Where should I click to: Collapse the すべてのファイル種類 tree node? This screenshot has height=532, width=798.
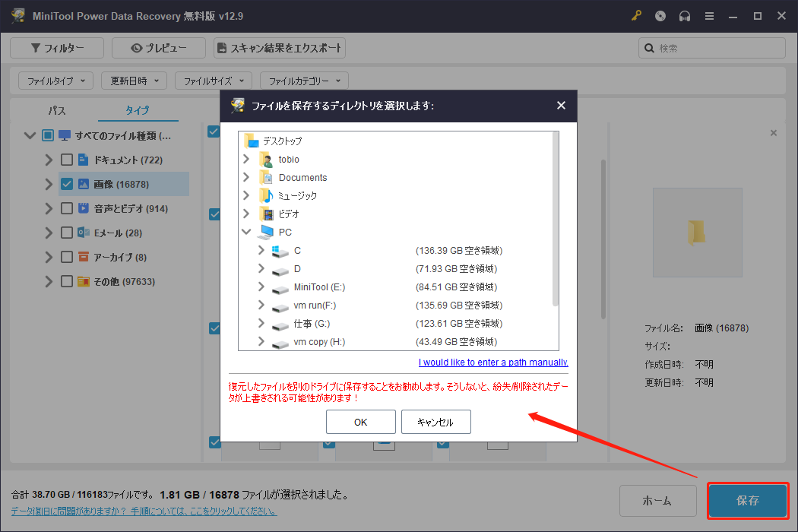pos(30,135)
